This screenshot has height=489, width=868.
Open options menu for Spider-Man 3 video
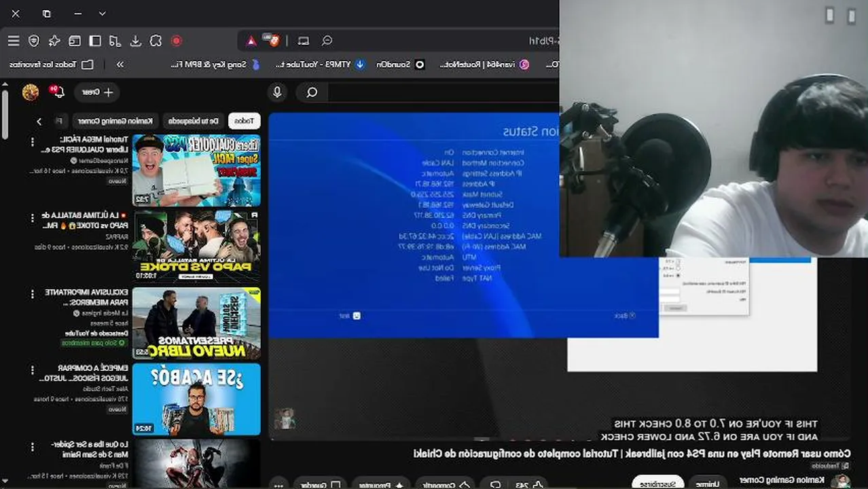[x=32, y=447]
